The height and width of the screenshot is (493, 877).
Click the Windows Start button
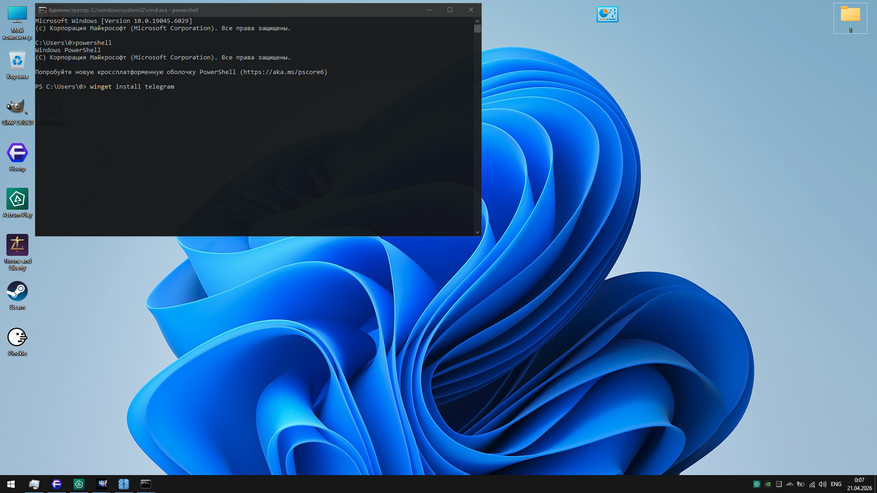(11, 485)
